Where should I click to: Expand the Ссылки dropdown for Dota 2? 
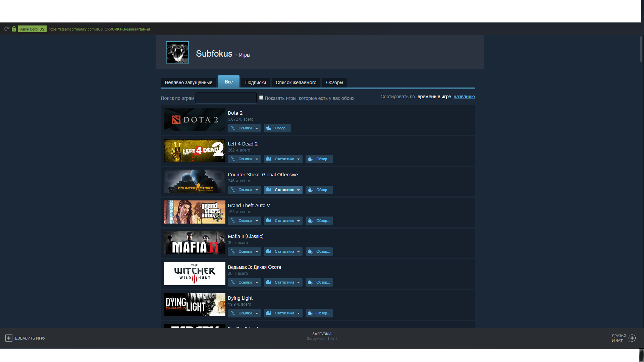coord(245,128)
